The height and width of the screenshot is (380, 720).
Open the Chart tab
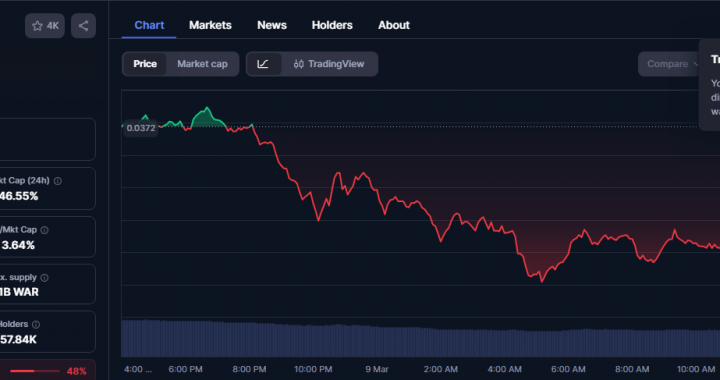[149, 25]
